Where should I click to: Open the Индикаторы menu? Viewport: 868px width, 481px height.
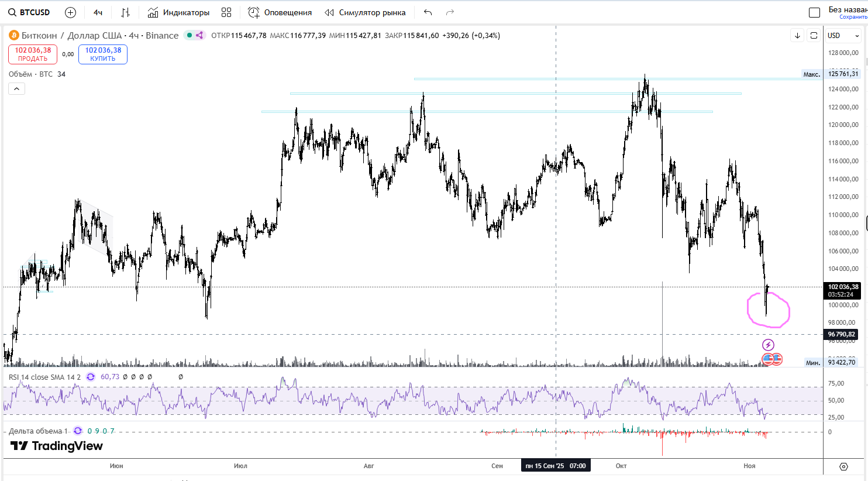point(178,12)
